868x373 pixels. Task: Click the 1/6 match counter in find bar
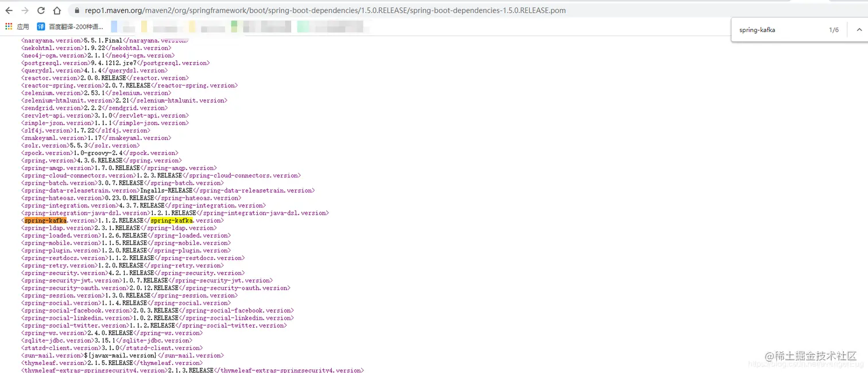[x=834, y=30]
